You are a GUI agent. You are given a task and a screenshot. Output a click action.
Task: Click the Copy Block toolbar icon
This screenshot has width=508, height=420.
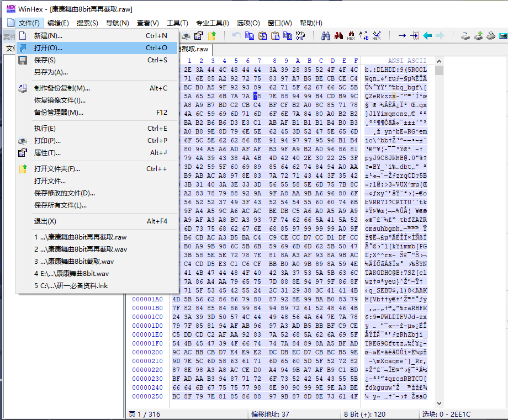tap(250, 36)
